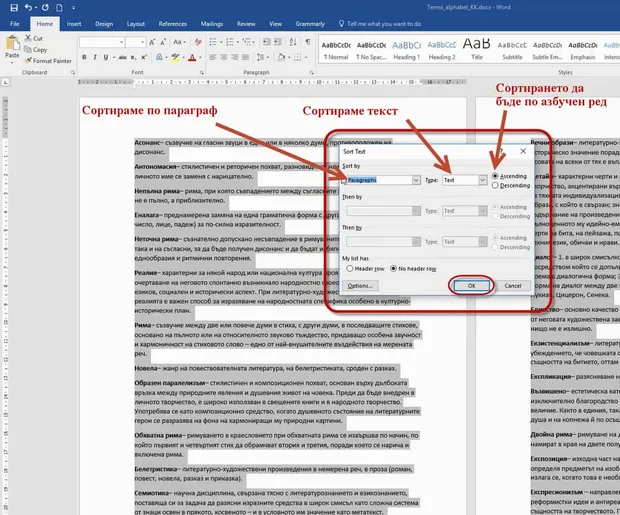Open the Review tab
The width and height of the screenshot is (620, 515).
coord(246,24)
